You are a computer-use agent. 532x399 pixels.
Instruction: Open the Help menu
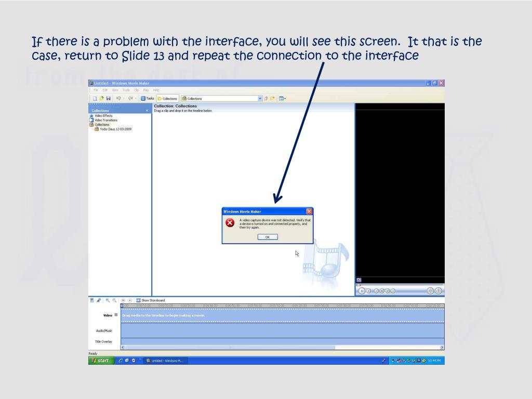pos(156,90)
